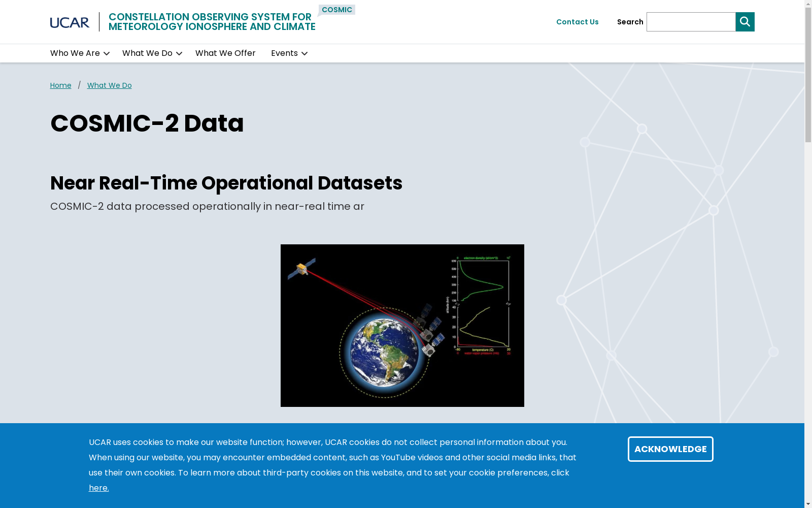This screenshot has height=508, width=812.
Task: Click the Near Real-Time Operational Datasets heading
Action: point(226,183)
